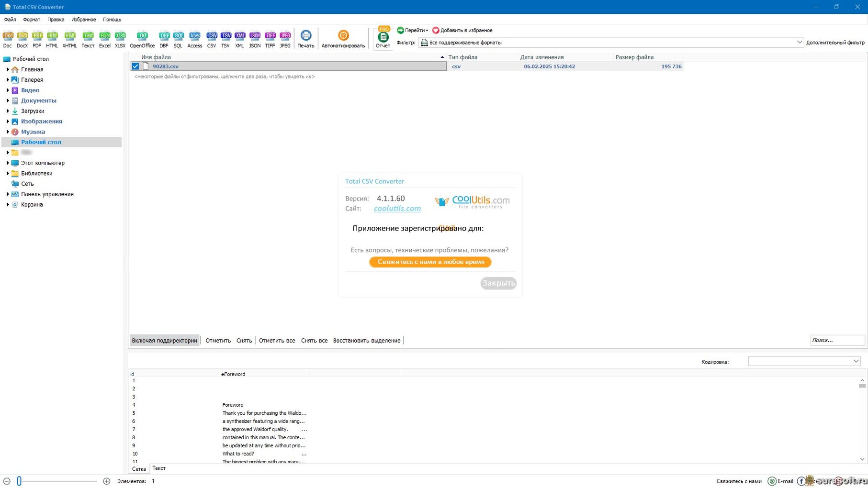
Task: Expand Панель управления tree node
Action: (8, 194)
